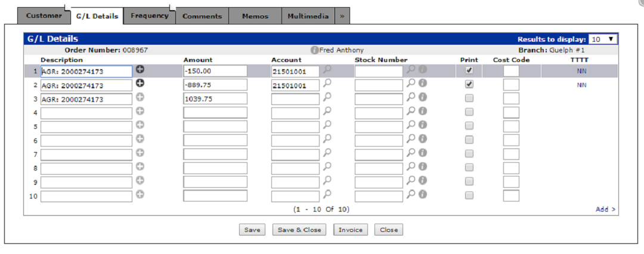This screenshot has height=254, width=644.
Task: Click the Amount field containing -889.75
Action: (x=215, y=85)
